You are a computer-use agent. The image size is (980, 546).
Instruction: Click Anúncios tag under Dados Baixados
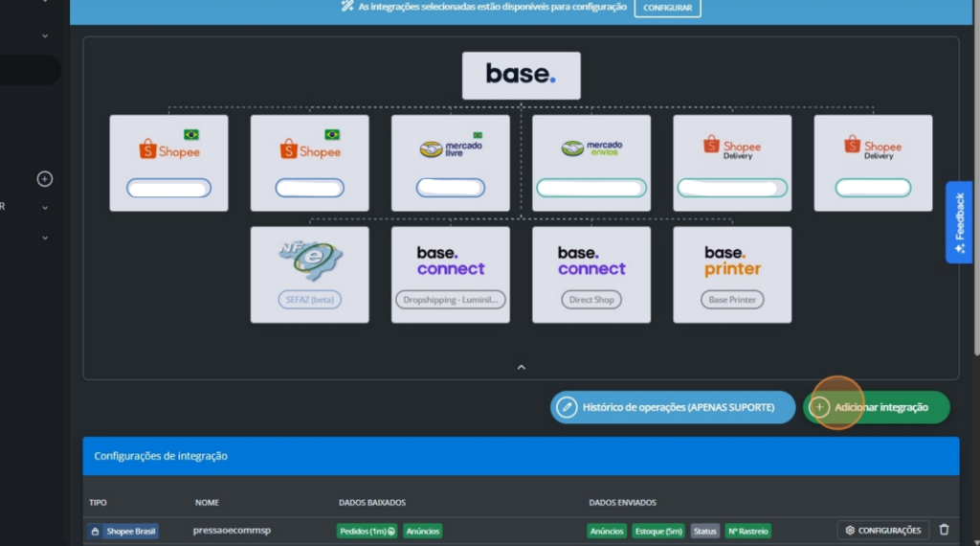click(423, 531)
